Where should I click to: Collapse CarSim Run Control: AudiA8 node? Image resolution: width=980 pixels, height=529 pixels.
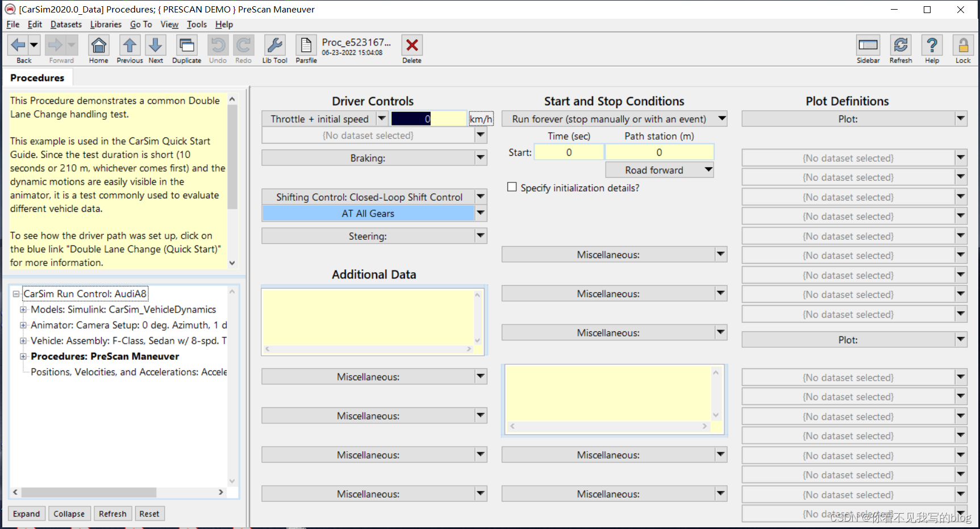(16, 294)
